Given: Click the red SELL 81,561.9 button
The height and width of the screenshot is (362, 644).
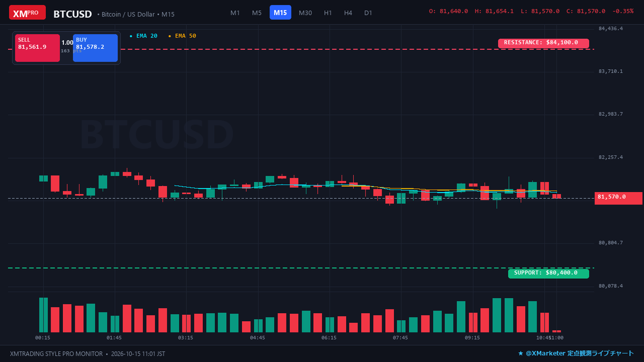Looking at the screenshot, I should point(38,48).
